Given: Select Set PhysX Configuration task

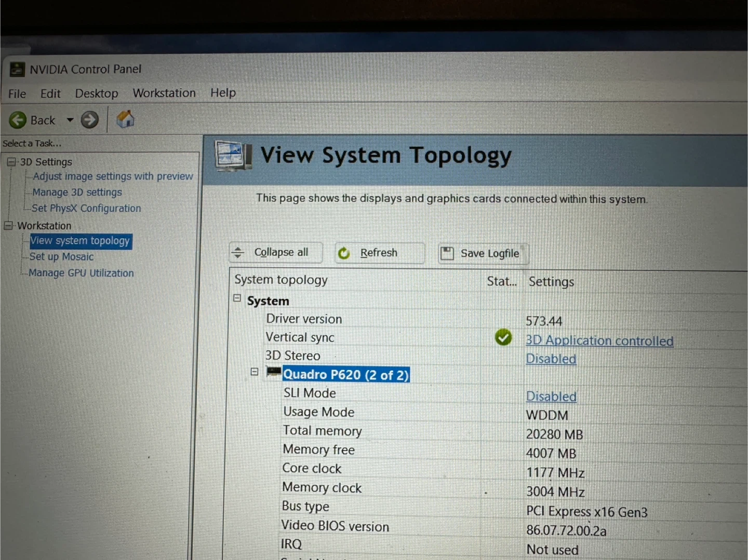Looking at the screenshot, I should (x=86, y=208).
